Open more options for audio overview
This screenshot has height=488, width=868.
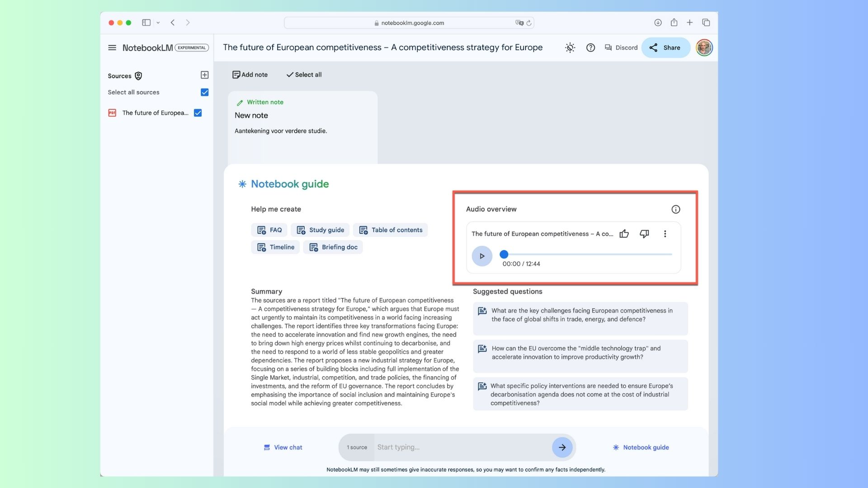[x=665, y=234]
